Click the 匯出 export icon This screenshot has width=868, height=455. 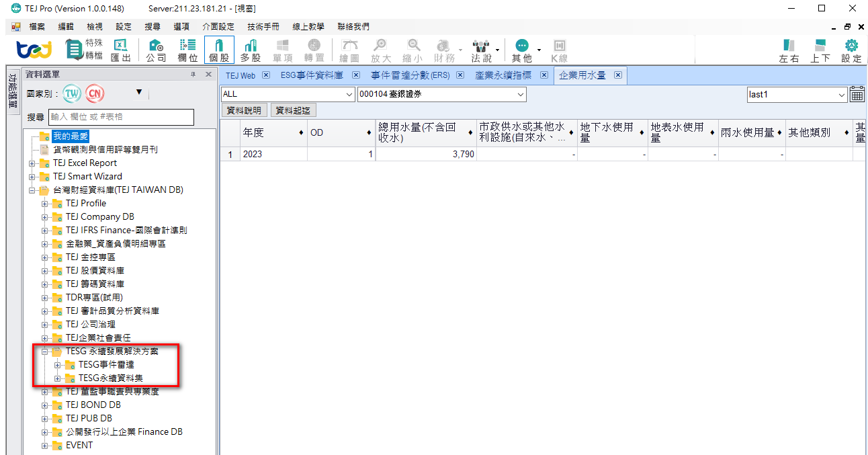pos(121,50)
